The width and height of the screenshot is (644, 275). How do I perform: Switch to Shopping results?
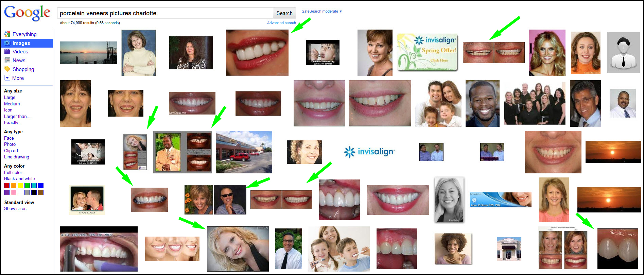click(x=23, y=69)
